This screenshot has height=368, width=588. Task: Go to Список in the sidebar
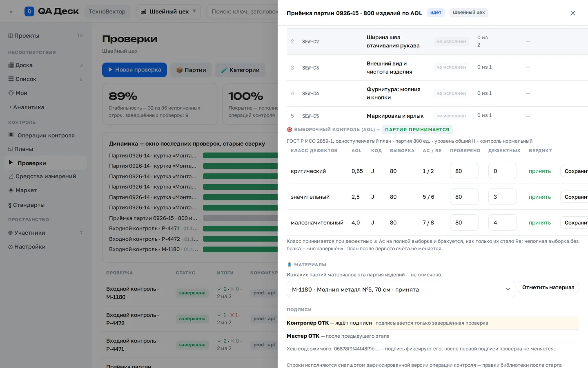[x=45, y=79]
